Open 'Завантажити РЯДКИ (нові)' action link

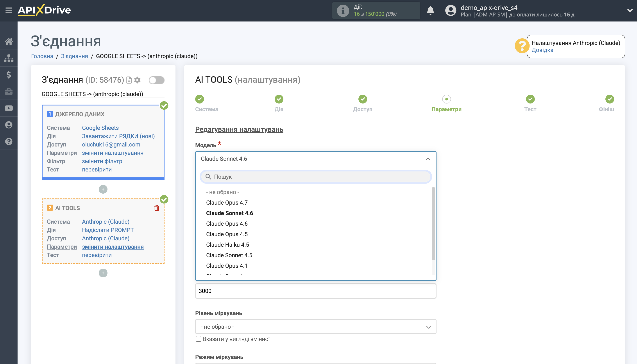[x=118, y=136]
